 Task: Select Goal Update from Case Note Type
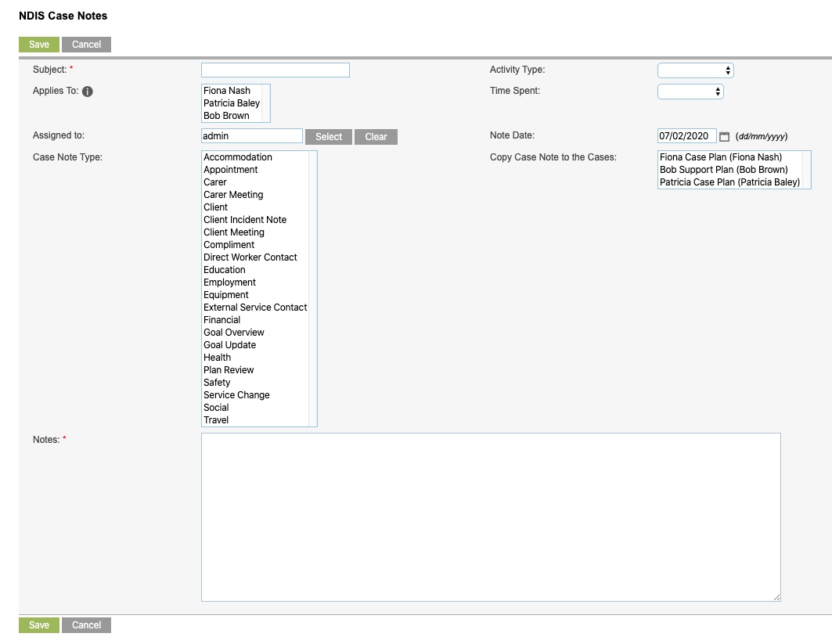(x=229, y=345)
